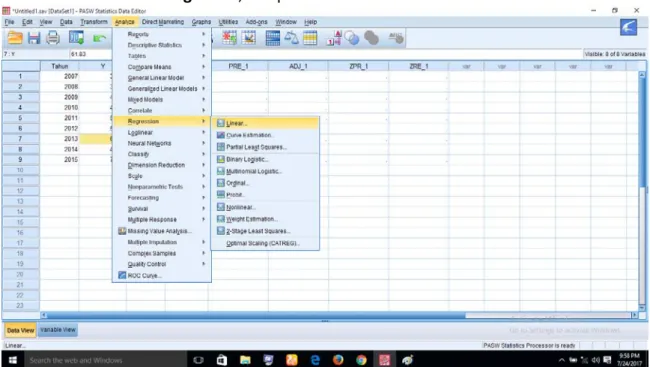Viewport: 650px width, 367px height.
Task: Open File Explorer from the taskbar
Action: [245, 360]
